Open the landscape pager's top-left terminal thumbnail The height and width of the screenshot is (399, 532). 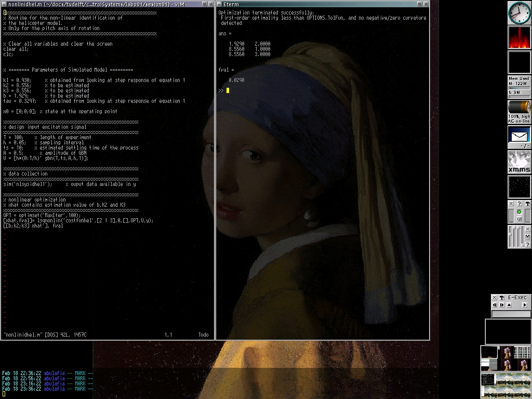(488, 379)
